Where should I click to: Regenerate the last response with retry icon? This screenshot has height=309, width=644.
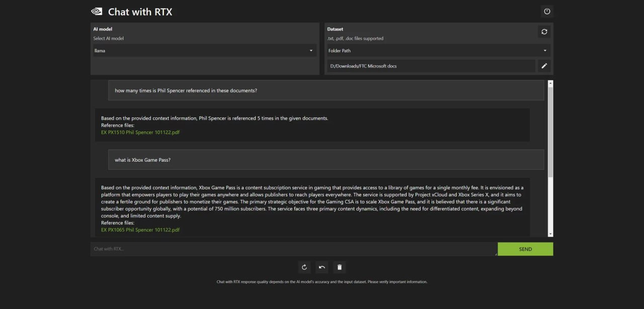[304, 267]
